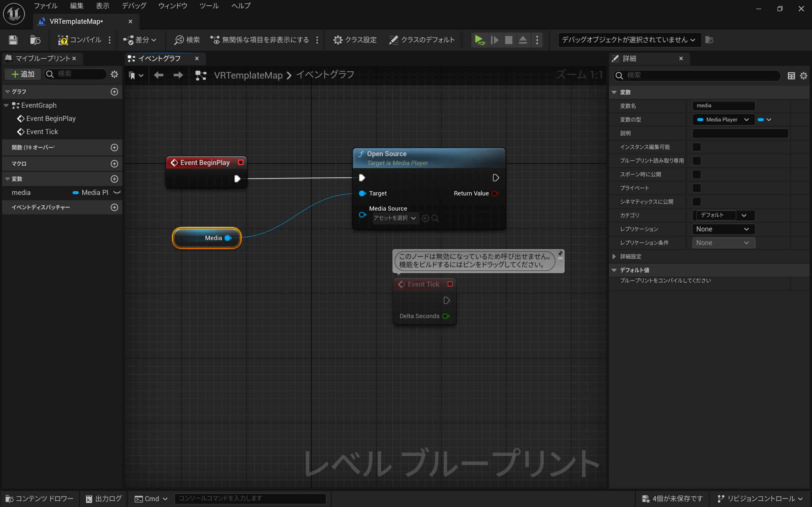
Task: Open the Debug menu
Action: [134, 6]
